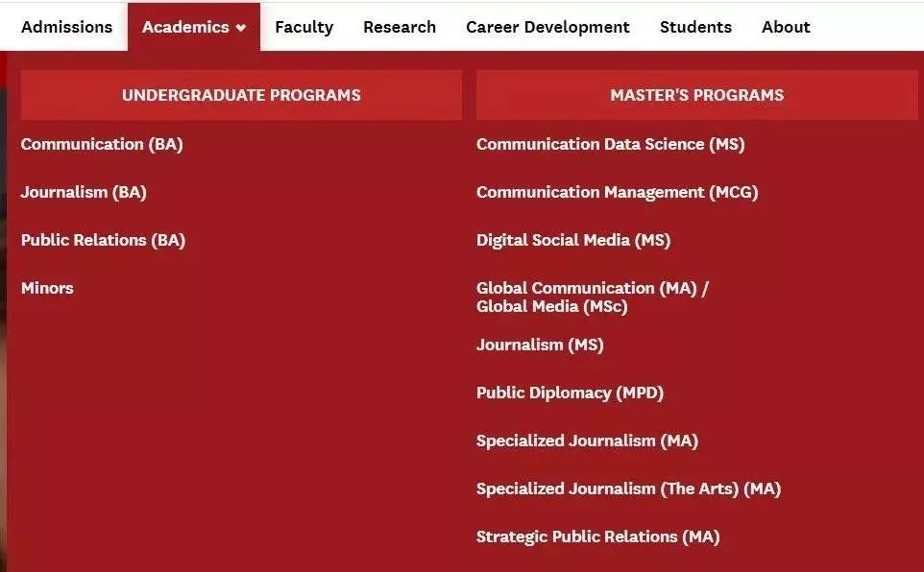View the Minors link
924x572 pixels.
[x=47, y=288]
